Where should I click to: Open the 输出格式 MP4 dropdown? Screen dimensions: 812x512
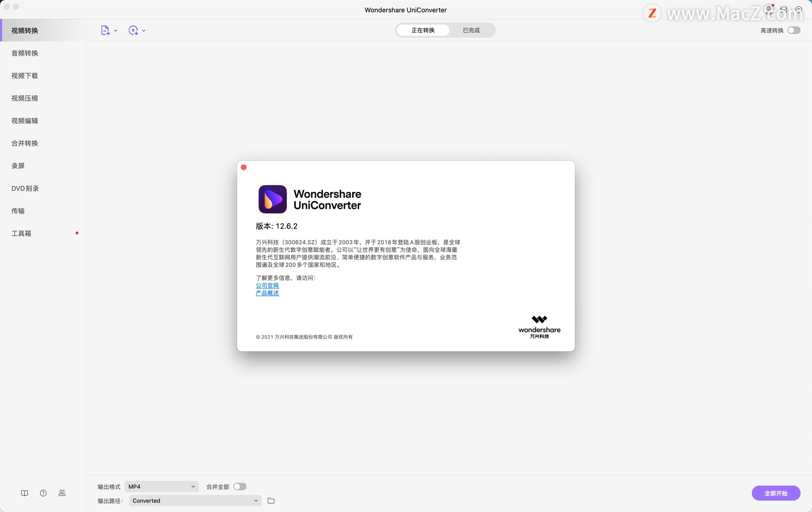click(x=161, y=487)
